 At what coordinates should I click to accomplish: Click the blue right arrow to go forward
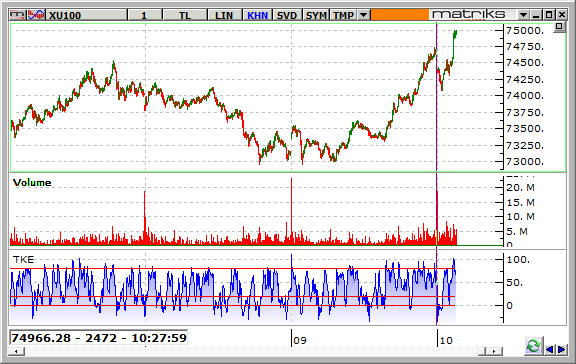(x=562, y=349)
